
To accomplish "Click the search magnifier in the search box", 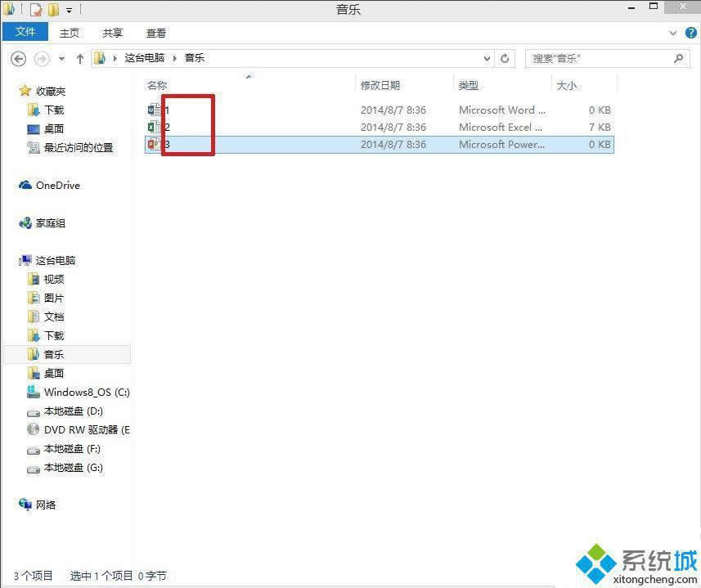I will 678,58.
